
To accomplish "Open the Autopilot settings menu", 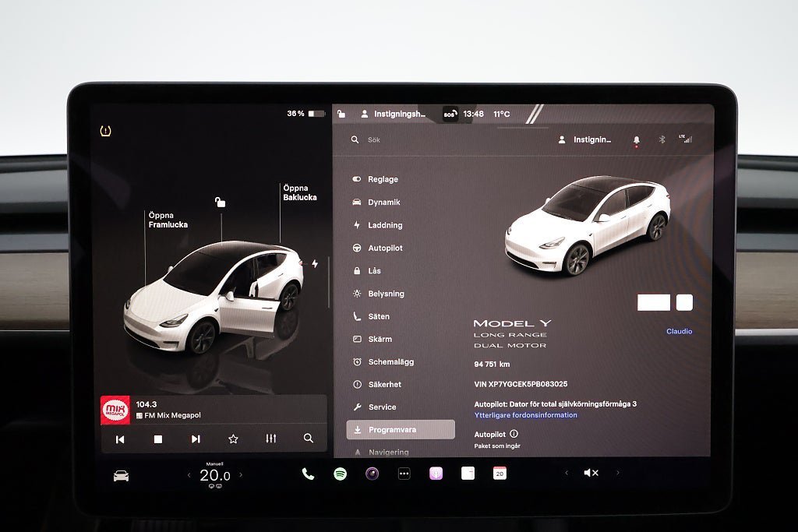I will [385, 248].
